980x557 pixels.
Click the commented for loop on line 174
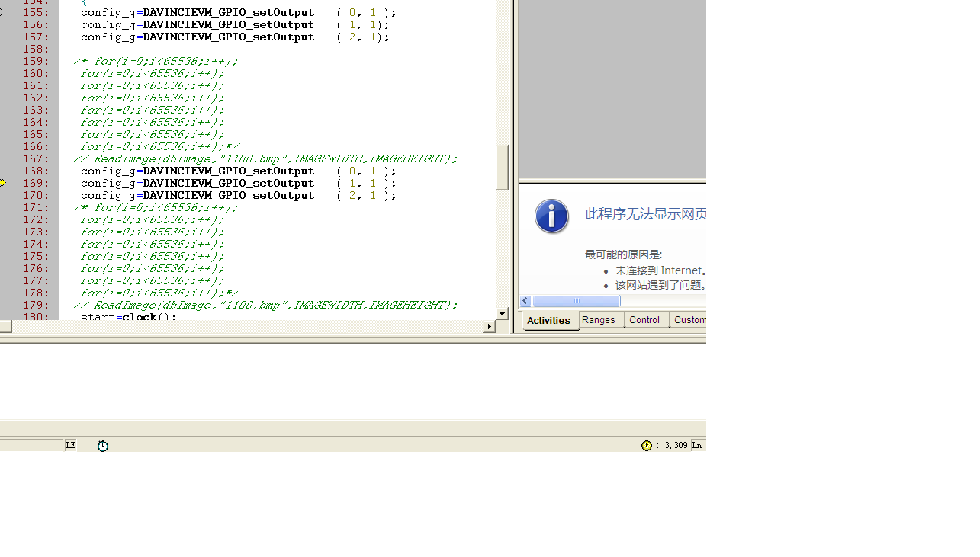153,245
